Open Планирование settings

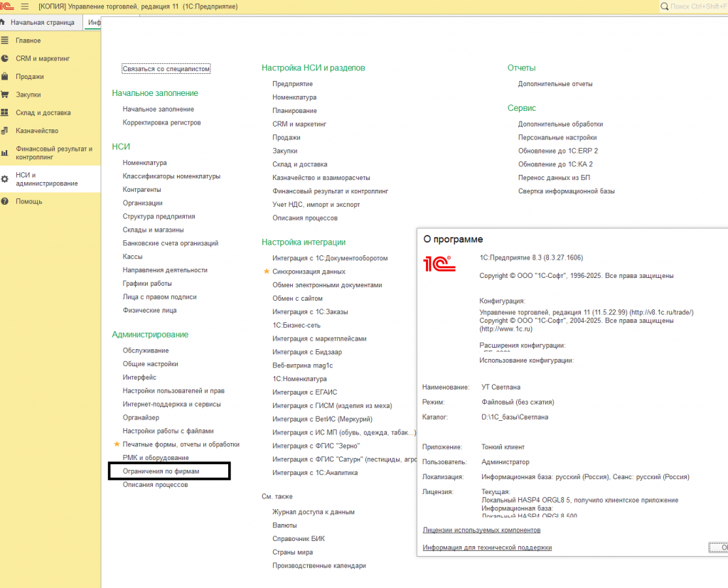tap(295, 111)
